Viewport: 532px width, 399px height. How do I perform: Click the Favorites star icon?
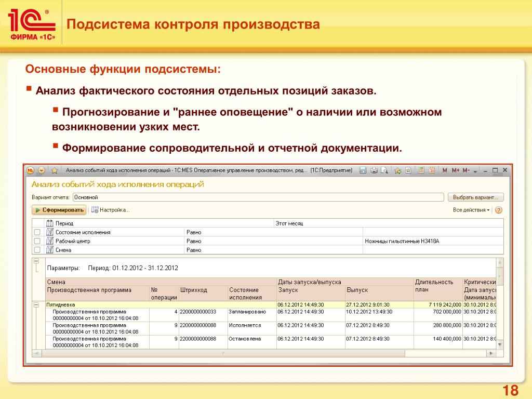point(54,170)
